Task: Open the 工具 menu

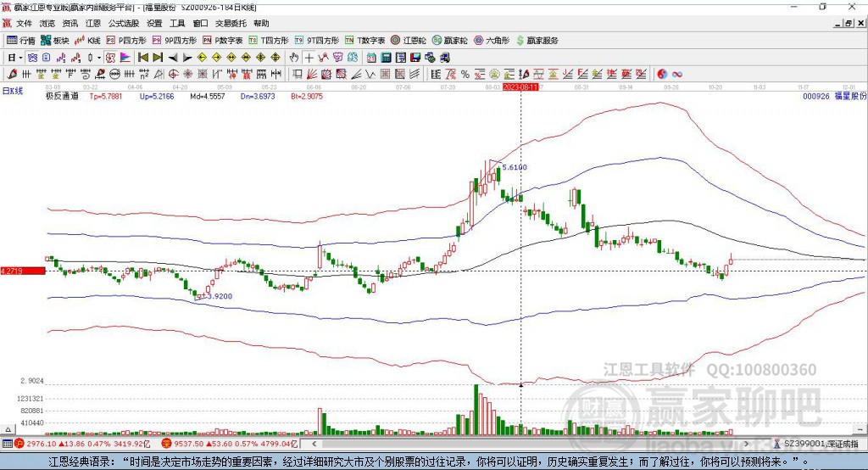Action: [177, 23]
